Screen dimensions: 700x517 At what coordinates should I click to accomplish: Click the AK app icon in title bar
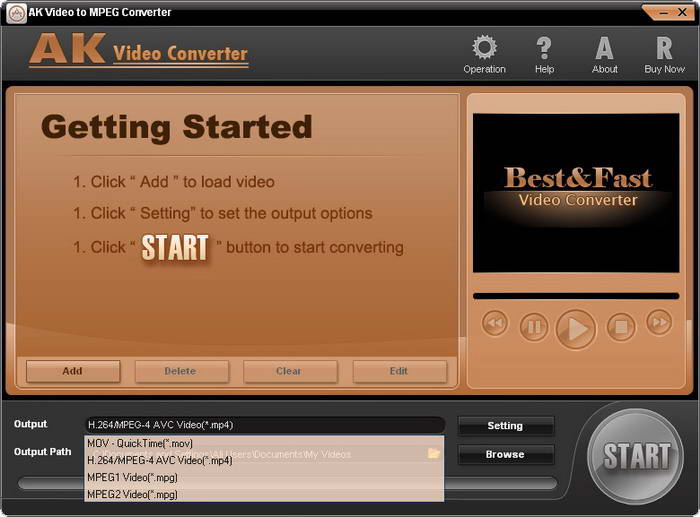click(x=17, y=13)
